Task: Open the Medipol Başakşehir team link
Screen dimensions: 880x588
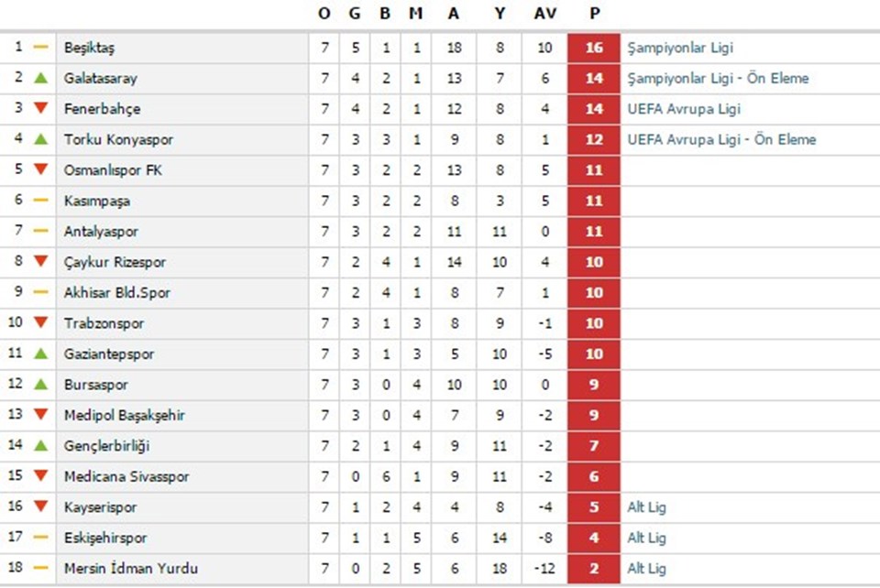Action: [125, 416]
